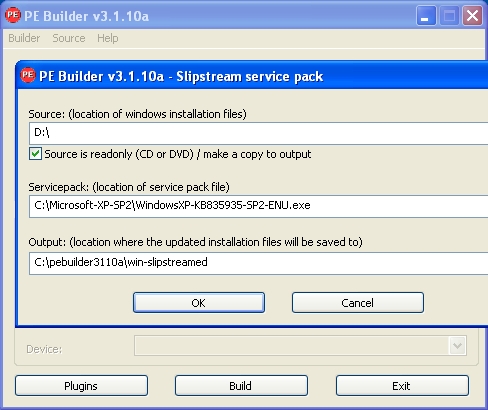Confirm slipstream with OK button
The width and height of the screenshot is (488, 410).
click(199, 303)
